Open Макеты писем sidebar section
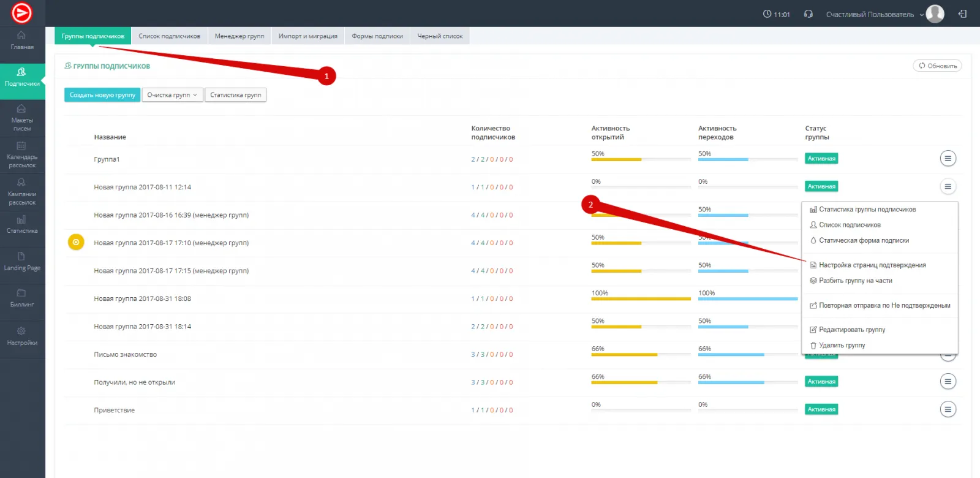This screenshot has width=980, height=478. click(22, 118)
